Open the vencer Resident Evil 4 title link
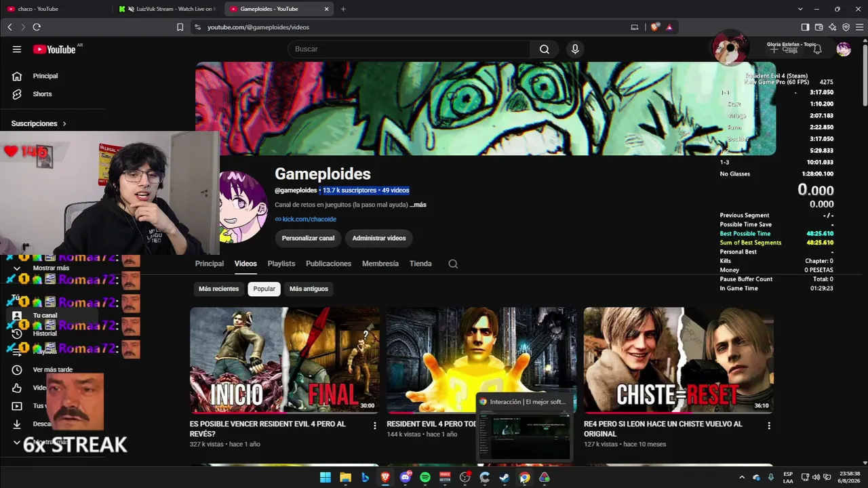This screenshot has width=868, height=488. [x=268, y=429]
